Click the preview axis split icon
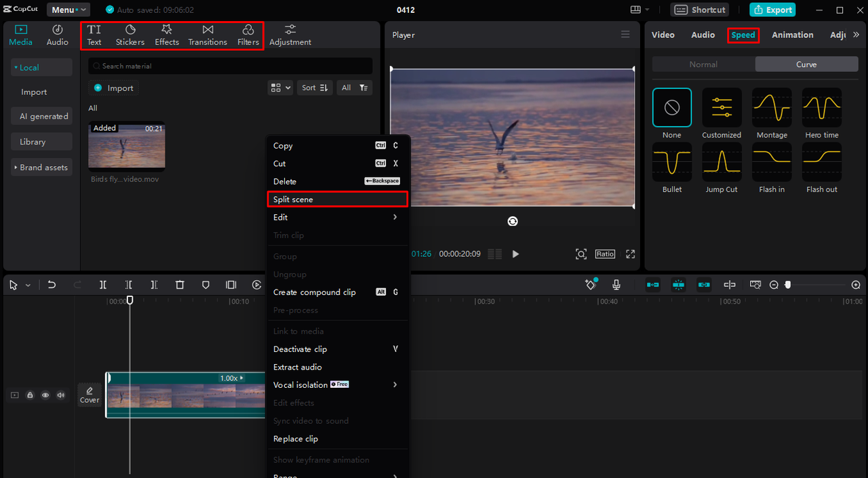This screenshot has width=868, height=478. [730, 285]
